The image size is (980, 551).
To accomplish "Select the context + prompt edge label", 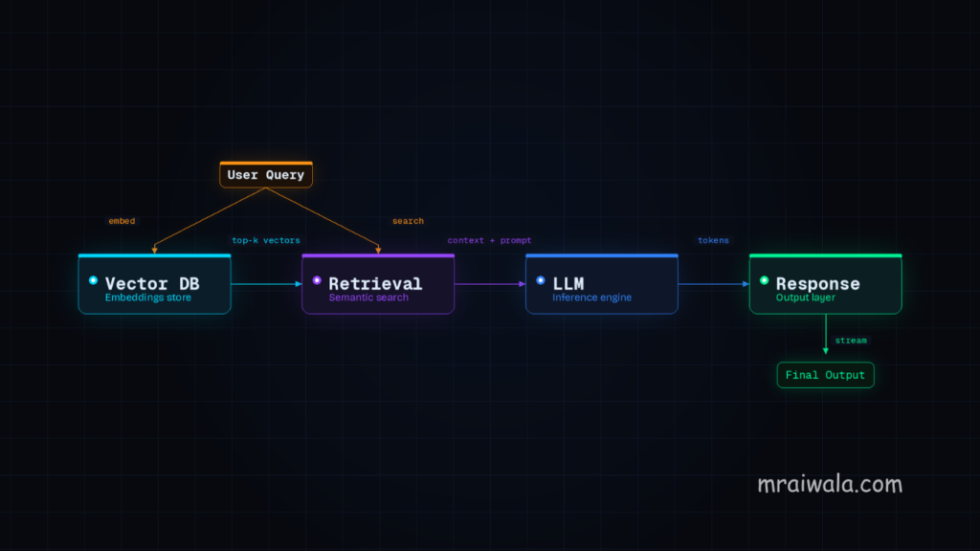I will pyautogui.click(x=490, y=240).
